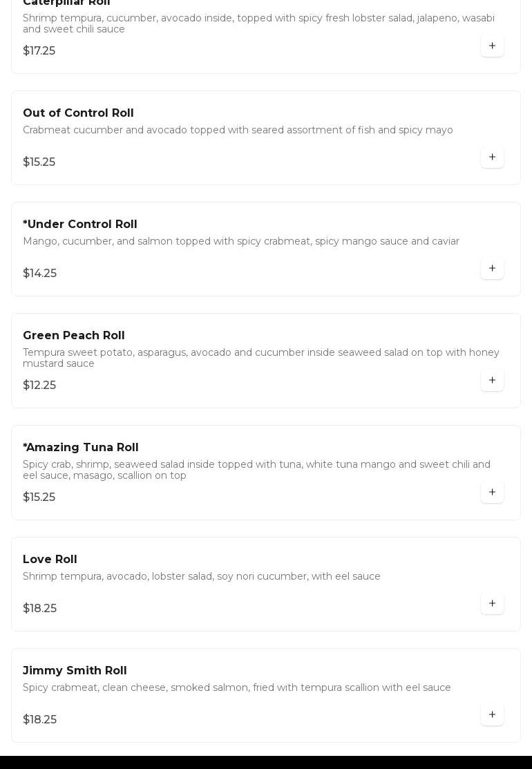Click Green Peach Roll $12.25 price
Screen dimensions: 532x769
click(39, 386)
